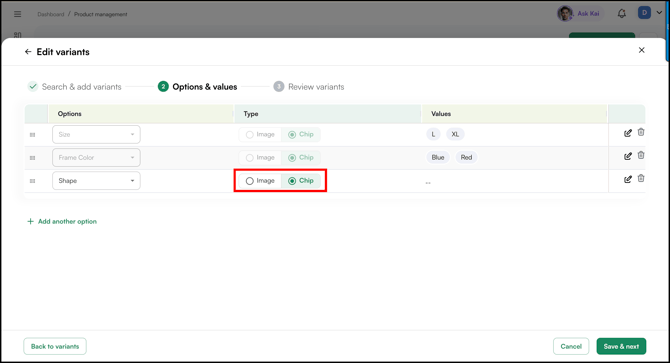
Task: Select Chip type for Shape option
Action: tap(301, 181)
